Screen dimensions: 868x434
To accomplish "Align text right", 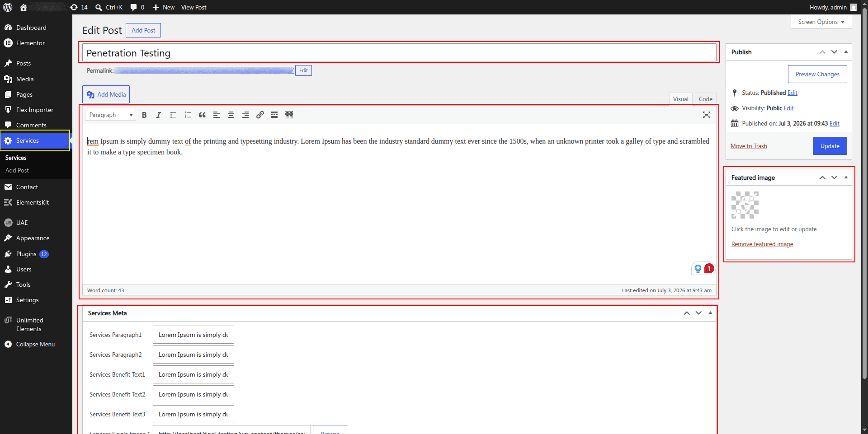I will 245,115.
